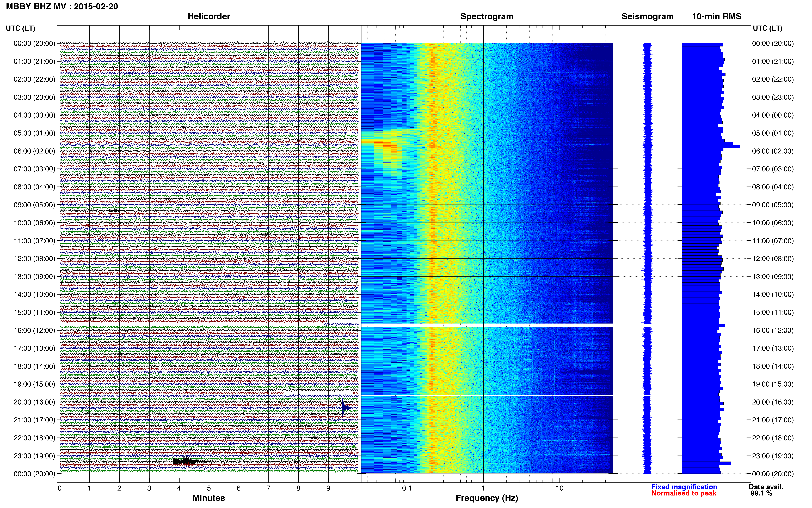
Task: Click the "Seismogram" panel heading
Action: coord(648,16)
